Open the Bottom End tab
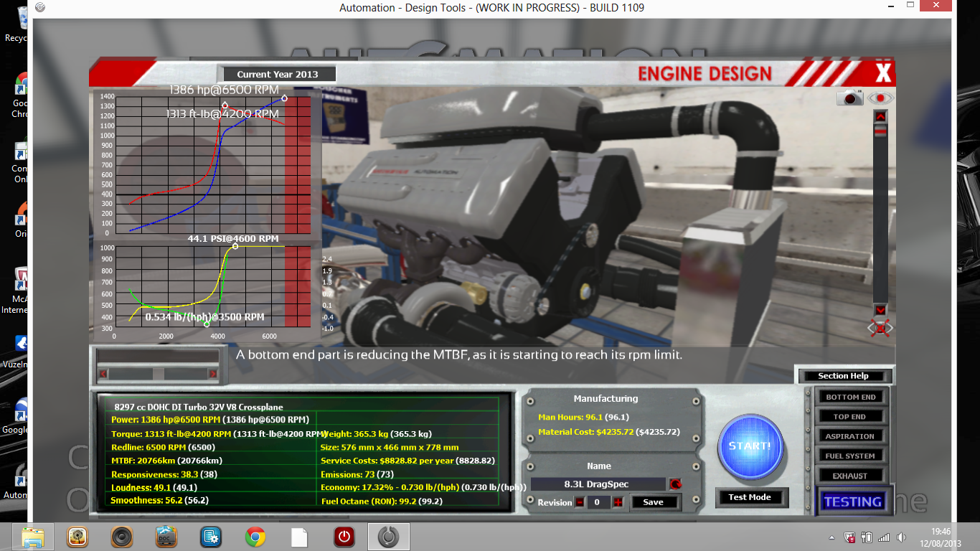 [851, 397]
